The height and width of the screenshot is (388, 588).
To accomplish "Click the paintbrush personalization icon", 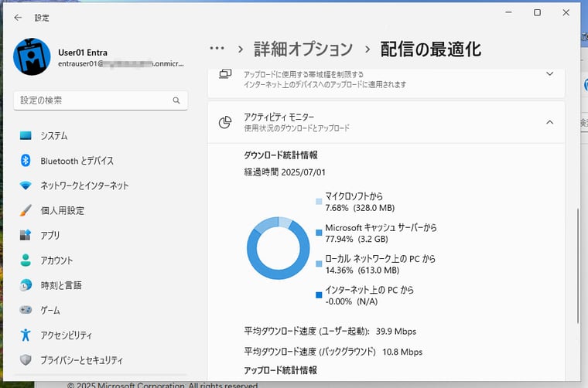I will click(x=26, y=210).
